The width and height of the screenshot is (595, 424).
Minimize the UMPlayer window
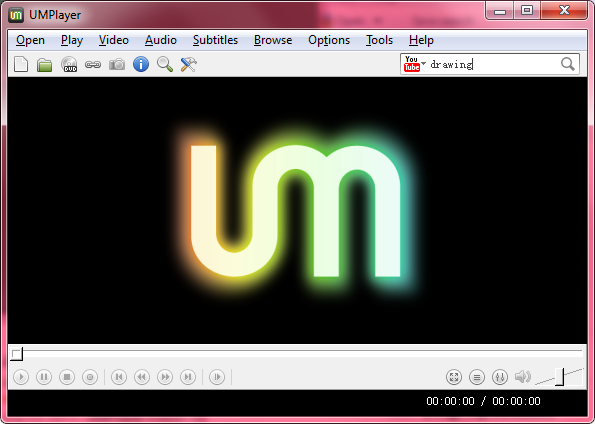click(500, 10)
